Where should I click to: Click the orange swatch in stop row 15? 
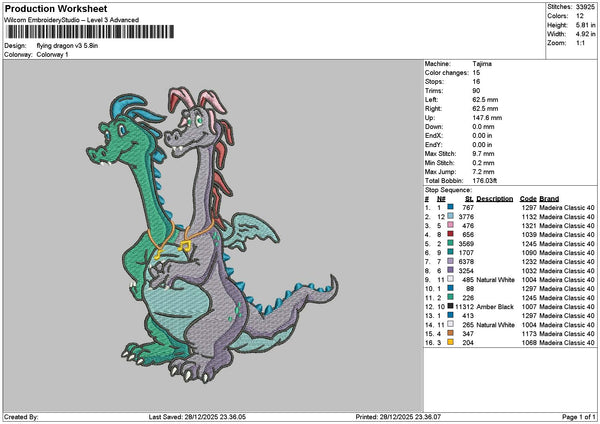click(450, 333)
